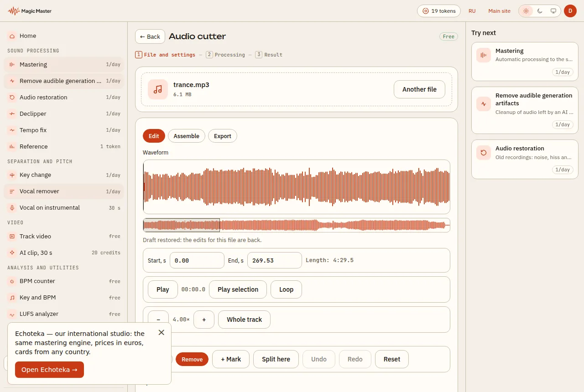Open the Assemble tab

click(187, 136)
